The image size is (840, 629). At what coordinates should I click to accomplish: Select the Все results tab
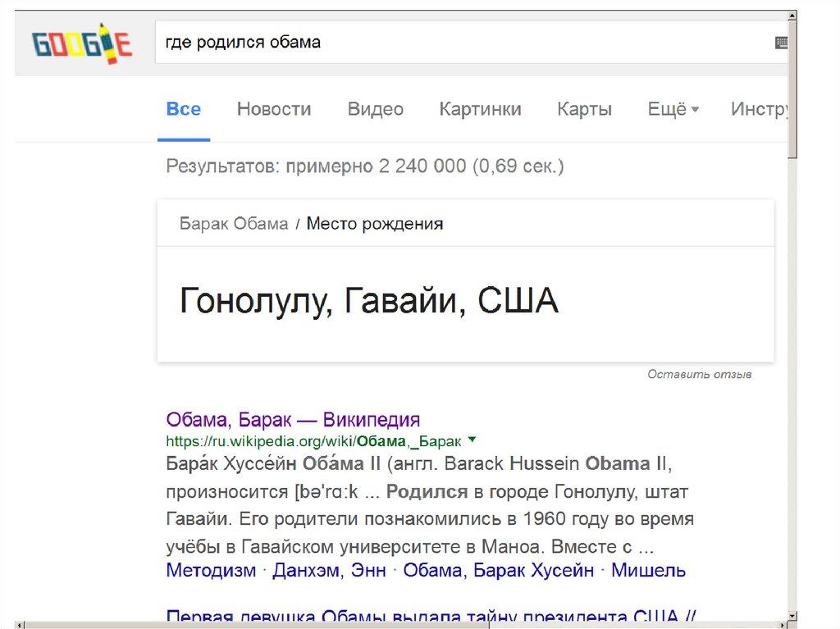tap(183, 109)
